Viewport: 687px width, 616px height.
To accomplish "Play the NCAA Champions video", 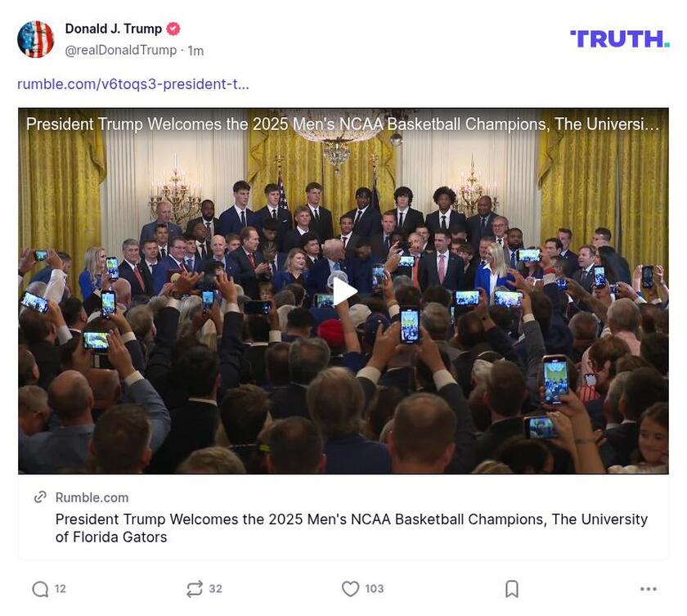I will (x=343, y=290).
